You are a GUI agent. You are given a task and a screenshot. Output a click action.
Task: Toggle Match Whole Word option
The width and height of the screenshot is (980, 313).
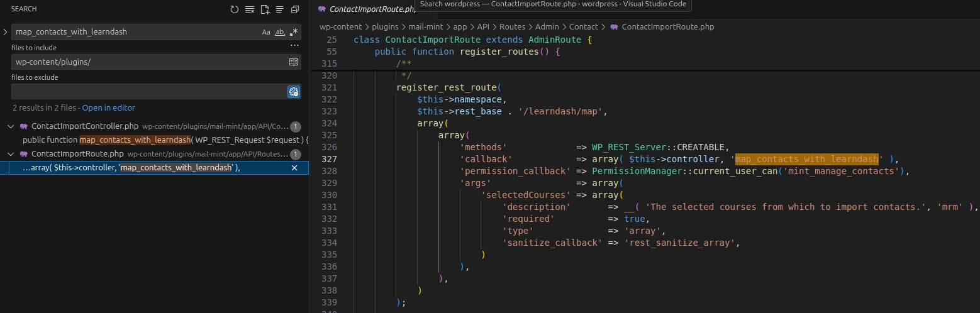pos(281,32)
